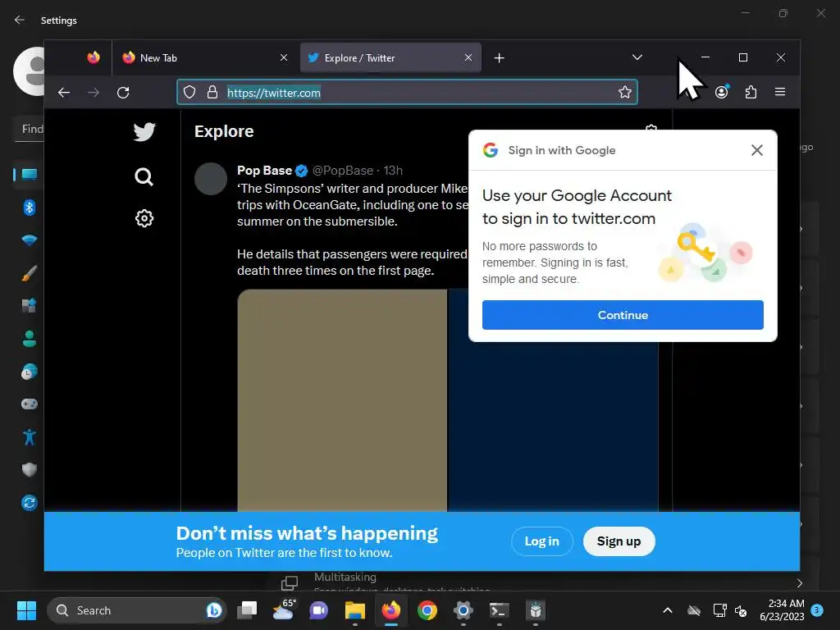Open Firefox extensions puzzle icon
Screen dimensions: 840x630
(751, 92)
